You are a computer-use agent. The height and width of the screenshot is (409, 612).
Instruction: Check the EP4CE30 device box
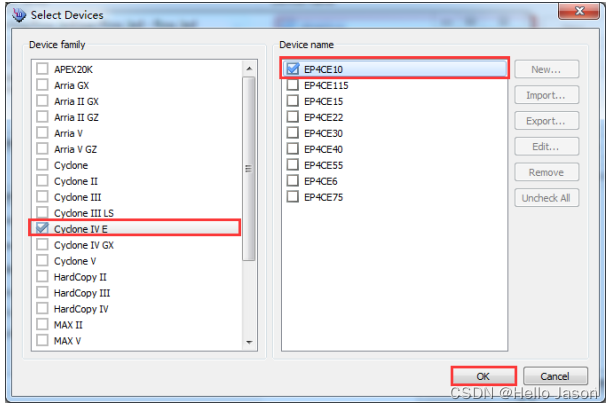tap(293, 133)
